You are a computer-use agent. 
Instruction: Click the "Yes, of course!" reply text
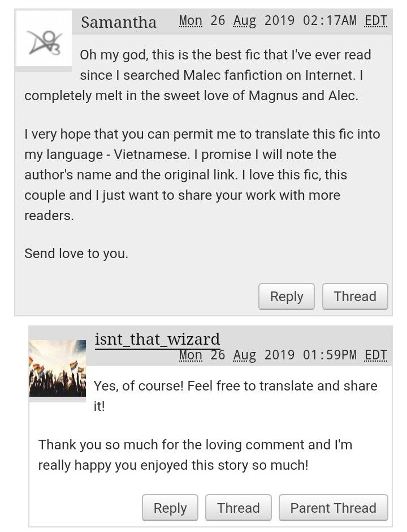pyautogui.click(x=235, y=396)
